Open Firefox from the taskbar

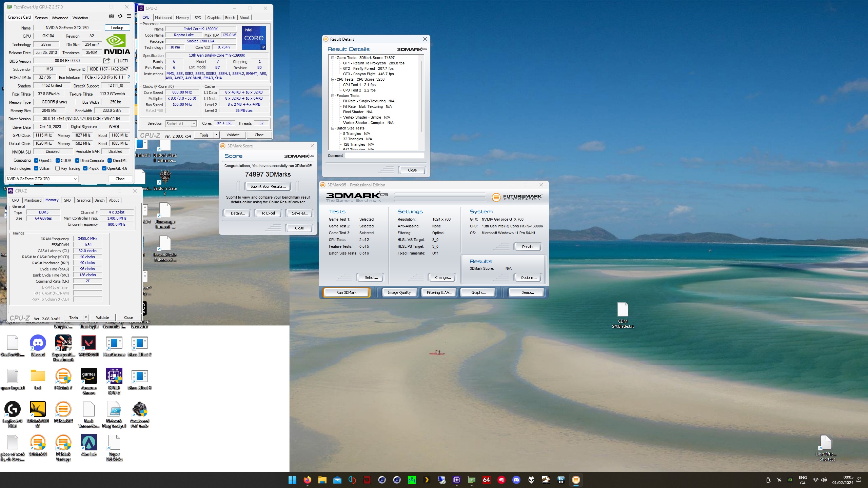[x=307, y=480]
